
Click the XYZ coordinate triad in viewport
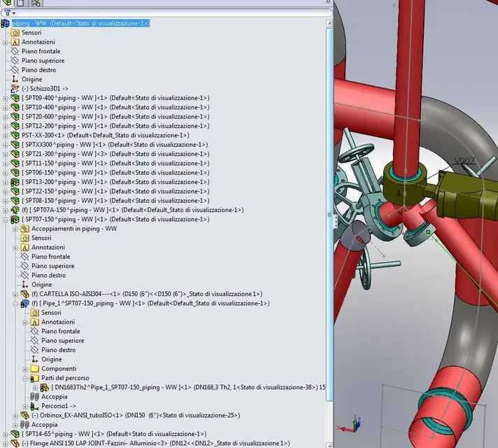349,424
